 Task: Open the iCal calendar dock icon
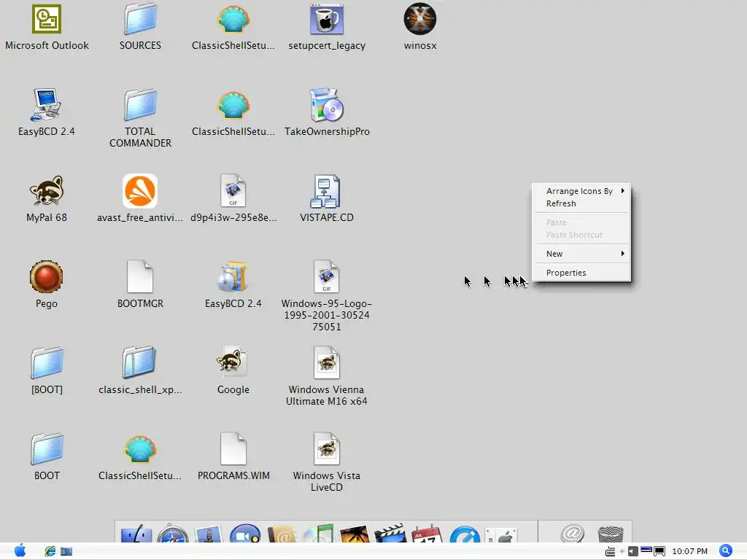click(x=427, y=534)
